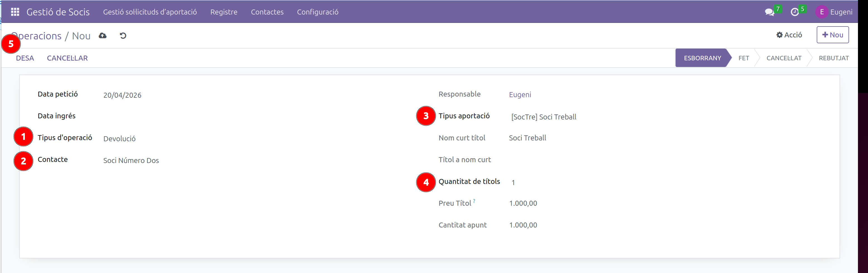The image size is (868, 273).
Task: Click the Eugeni user avatar
Action: [821, 12]
